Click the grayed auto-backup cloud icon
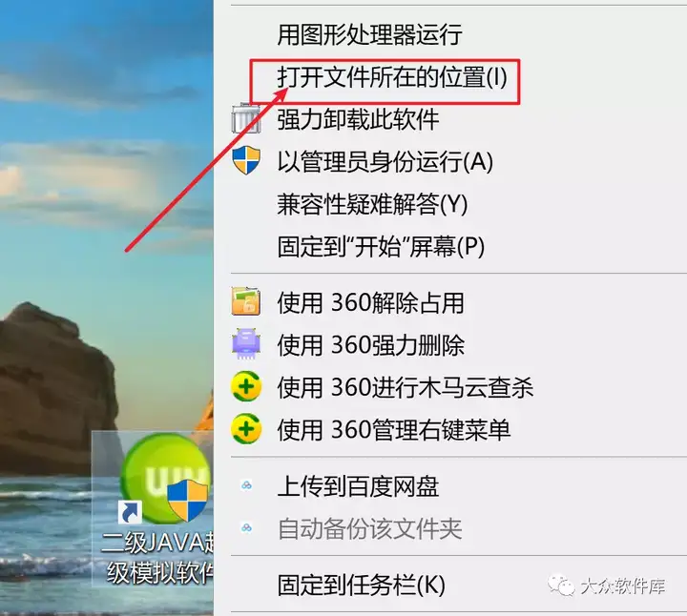 click(x=246, y=528)
